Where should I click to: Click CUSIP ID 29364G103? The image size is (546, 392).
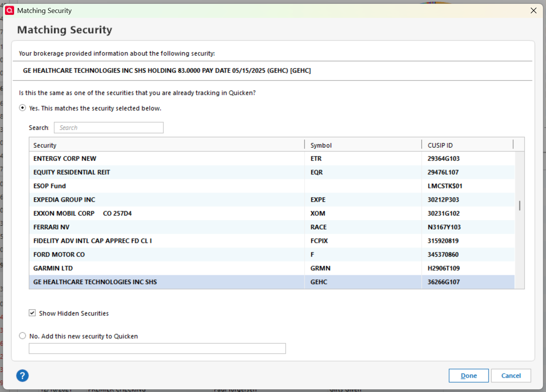pyautogui.click(x=444, y=158)
